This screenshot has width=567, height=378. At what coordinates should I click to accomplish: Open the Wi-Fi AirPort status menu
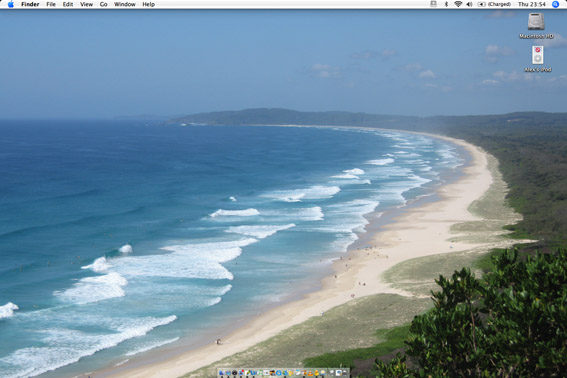coord(458,4)
